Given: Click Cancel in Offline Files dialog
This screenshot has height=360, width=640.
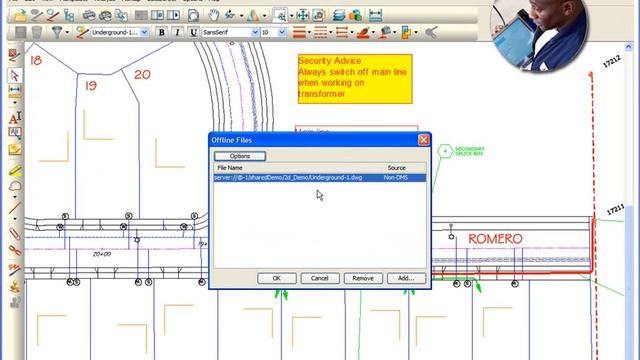Looking at the screenshot, I should (320, 278).
